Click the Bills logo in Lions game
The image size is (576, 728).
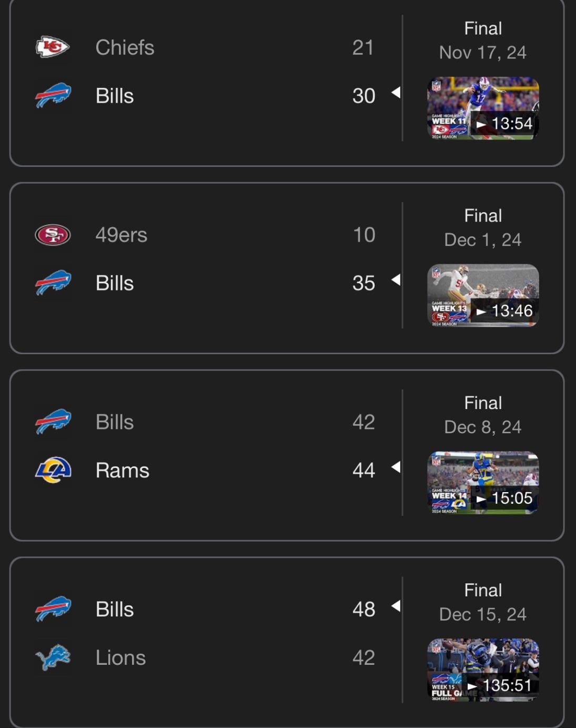53,609
